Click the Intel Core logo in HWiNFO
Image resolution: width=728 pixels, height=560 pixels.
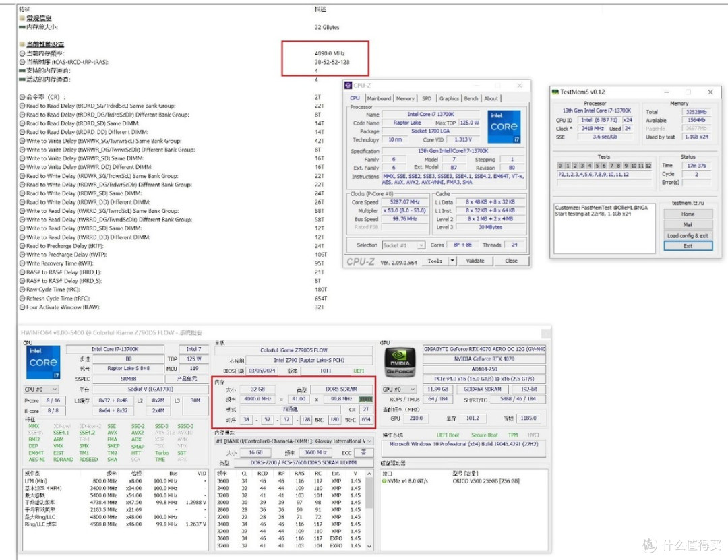pyautogui.click(x=43, y=363)
